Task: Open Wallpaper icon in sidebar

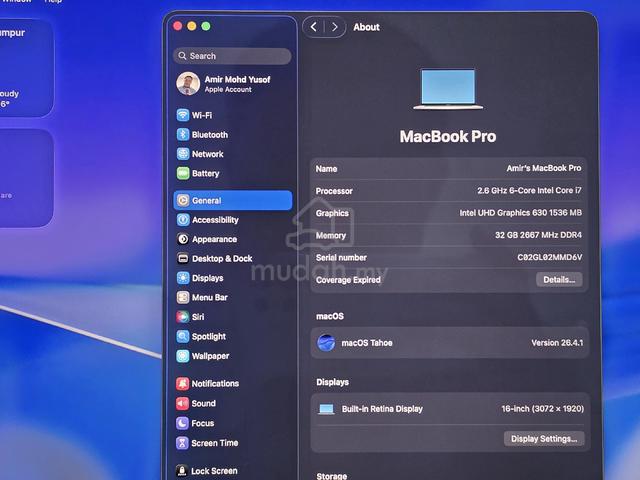Action: tap(182, 356)
